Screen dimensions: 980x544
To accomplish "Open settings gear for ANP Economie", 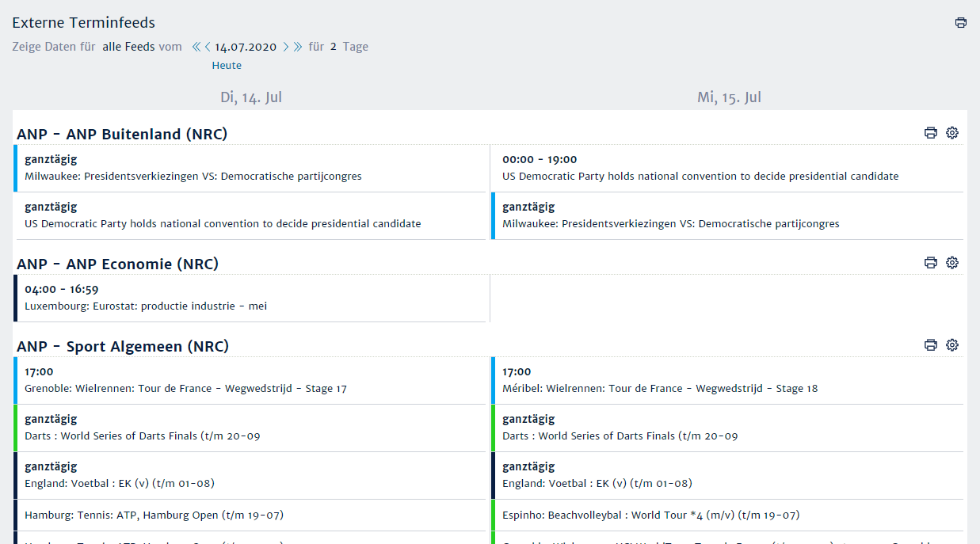I will [952, 263].
